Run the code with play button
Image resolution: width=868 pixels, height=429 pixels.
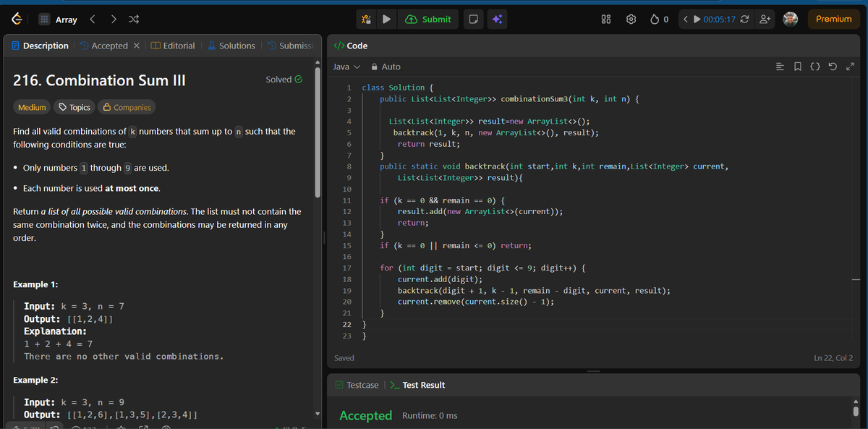pos(387,20)
